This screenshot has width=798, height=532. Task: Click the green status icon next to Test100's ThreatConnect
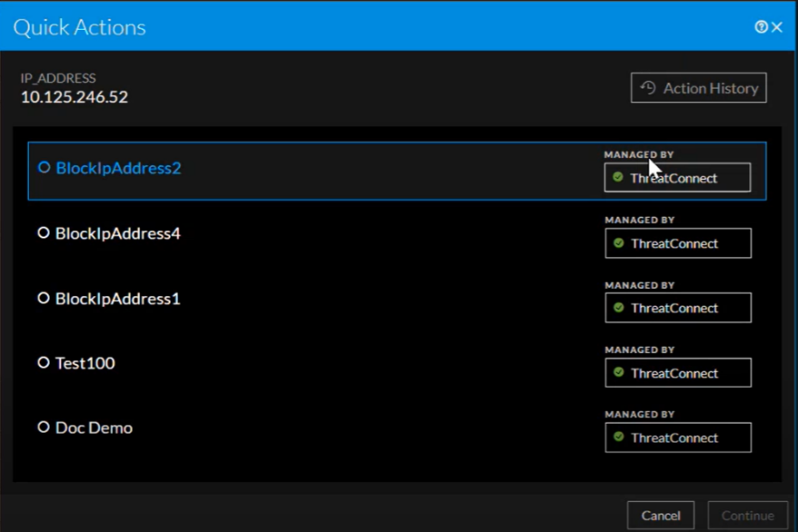620,372
